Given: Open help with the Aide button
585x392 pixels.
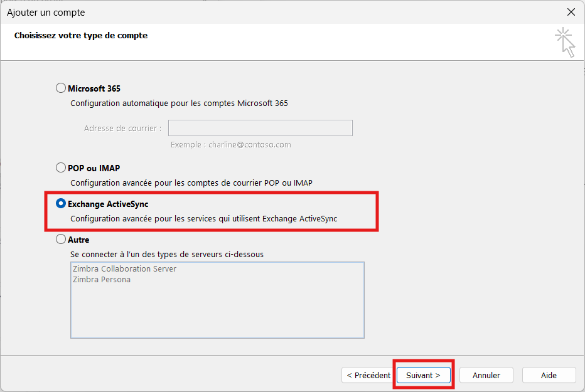Looking at the screenshot, I should click(549, 375).
